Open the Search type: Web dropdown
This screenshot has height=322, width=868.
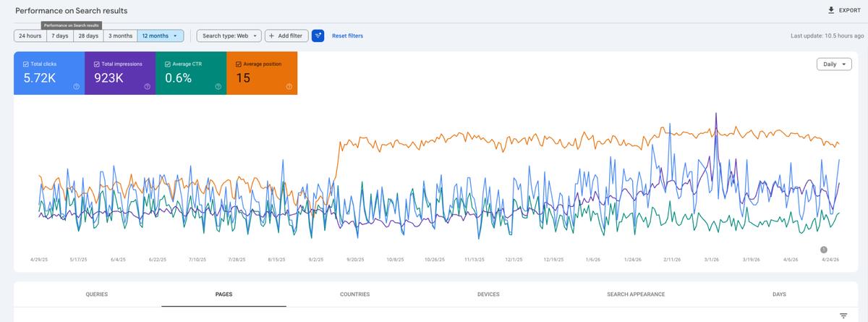tap(229, 35)
